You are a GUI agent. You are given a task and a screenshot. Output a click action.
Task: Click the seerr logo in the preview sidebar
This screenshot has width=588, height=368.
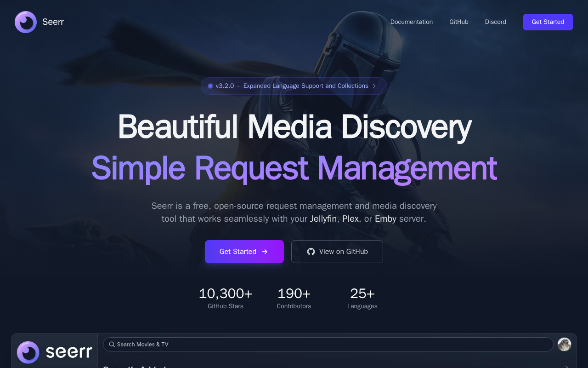coord(55,352)
